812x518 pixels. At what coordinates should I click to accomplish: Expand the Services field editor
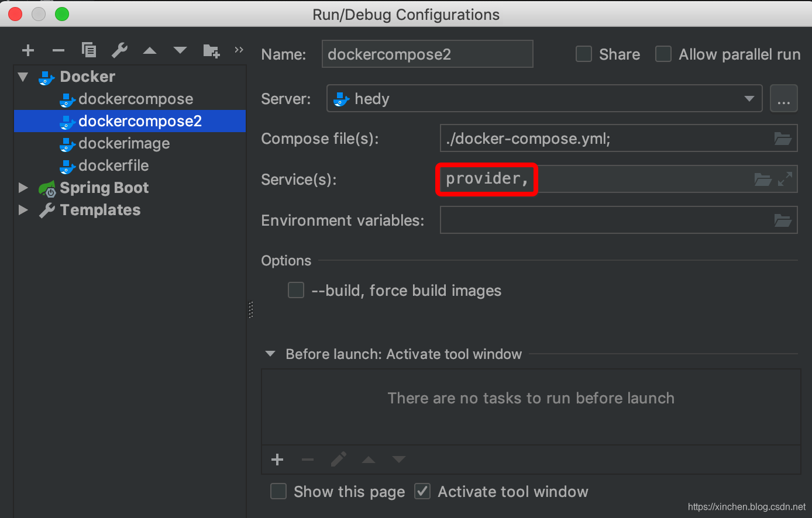pyautogui.click(x=785, y=179)
